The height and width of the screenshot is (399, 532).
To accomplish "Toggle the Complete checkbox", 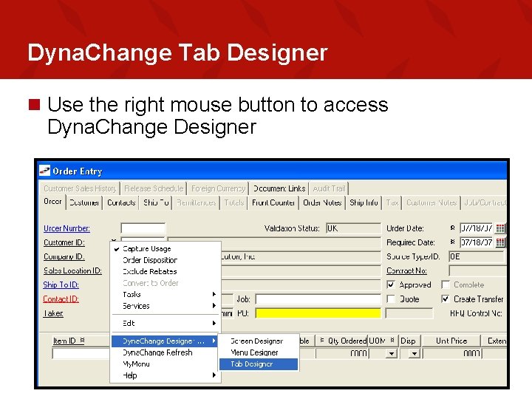I will coord(446,284).
